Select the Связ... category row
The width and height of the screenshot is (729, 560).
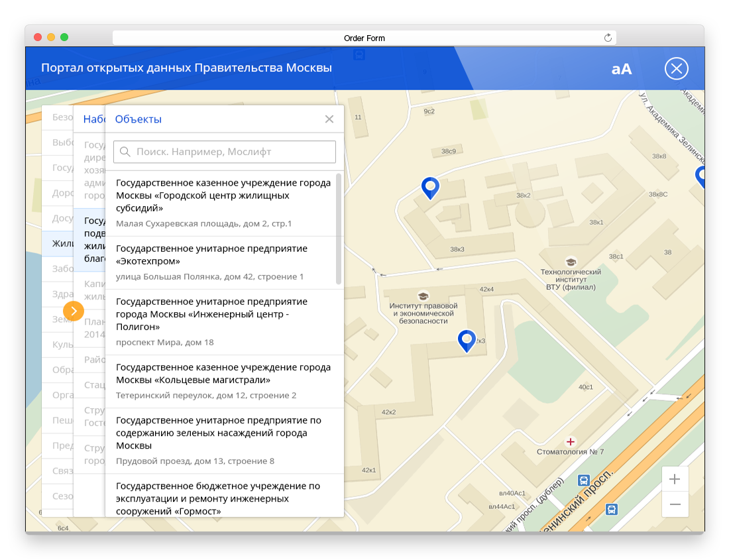click(58, 471)
